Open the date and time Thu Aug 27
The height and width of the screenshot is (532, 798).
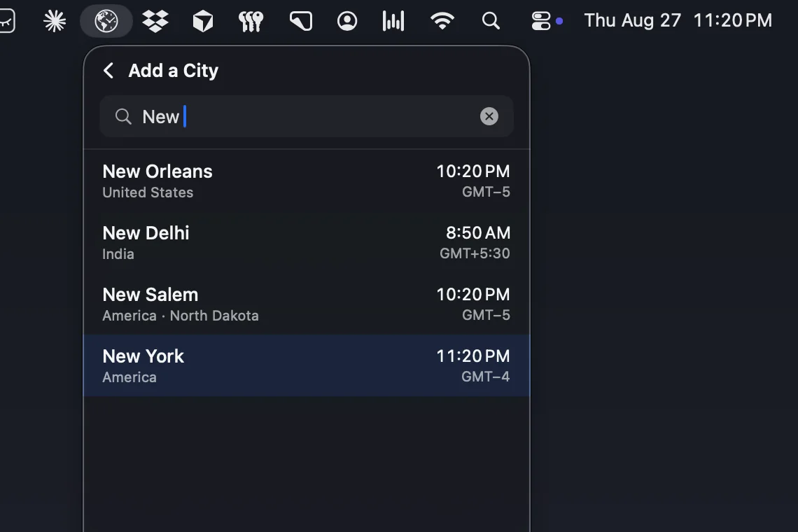pos(678,20)
